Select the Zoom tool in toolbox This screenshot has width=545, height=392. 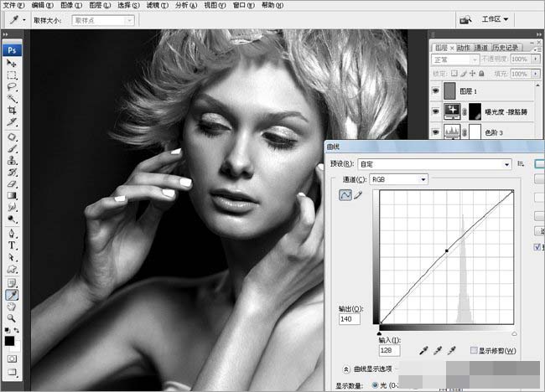click(12, 318)
